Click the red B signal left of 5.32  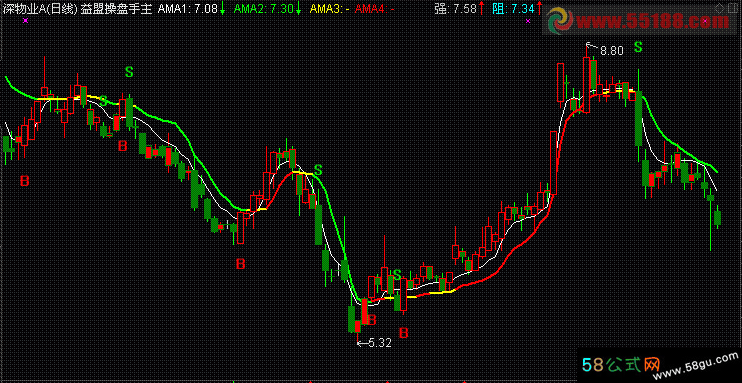[x=372, y=320]
